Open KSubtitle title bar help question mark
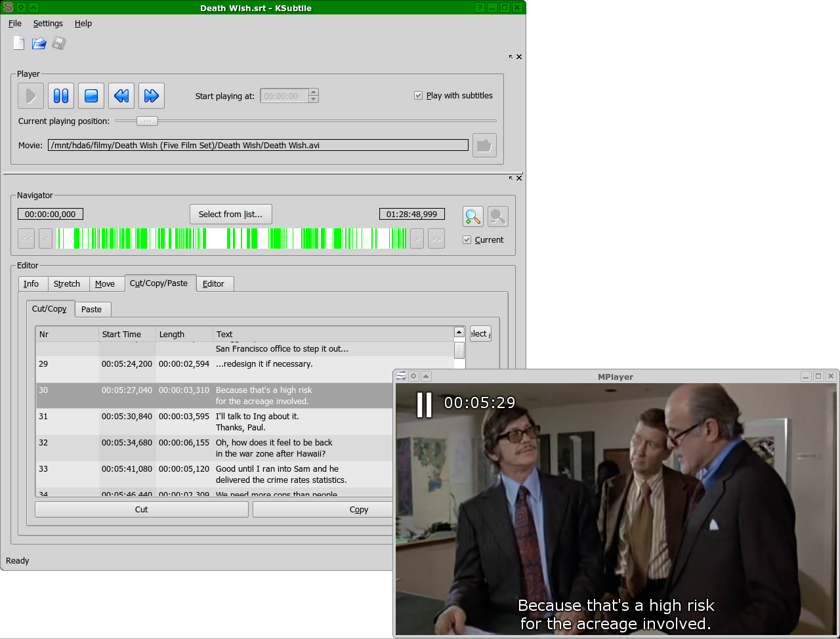The width and height of the screenshot is (840, 639). [480, 7]
